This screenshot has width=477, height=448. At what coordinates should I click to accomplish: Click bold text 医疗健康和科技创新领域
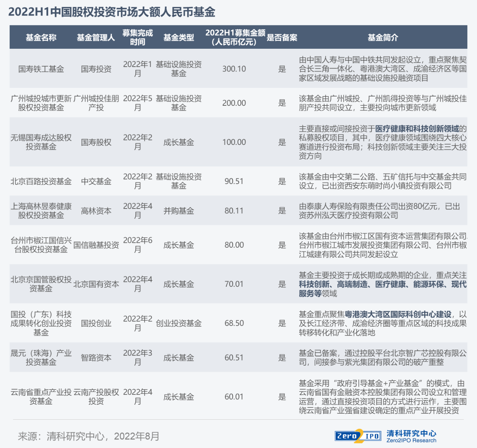[x=417, y=129]
